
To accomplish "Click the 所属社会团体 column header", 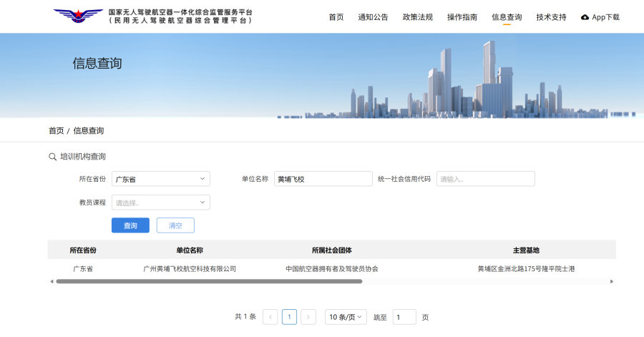I will (x=332, y=250).
